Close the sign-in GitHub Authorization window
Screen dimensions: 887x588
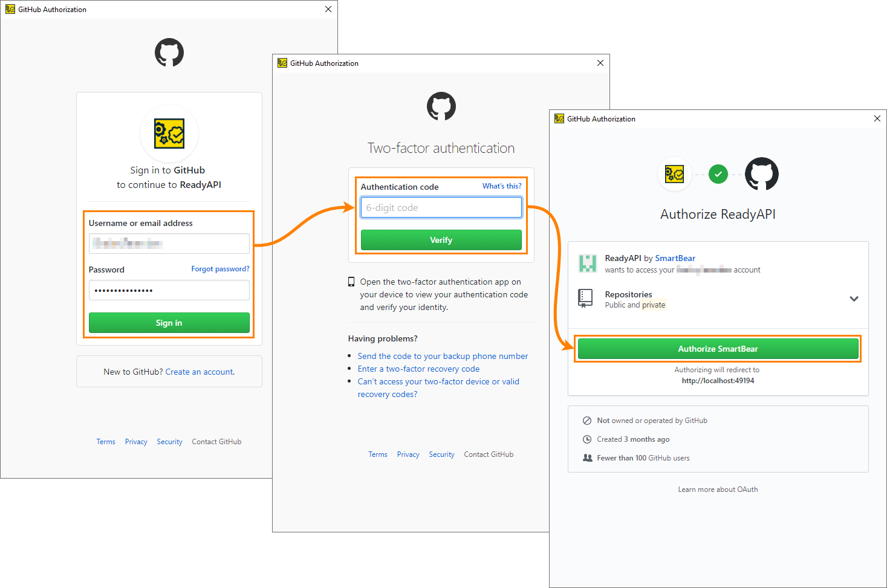point(328,9)
